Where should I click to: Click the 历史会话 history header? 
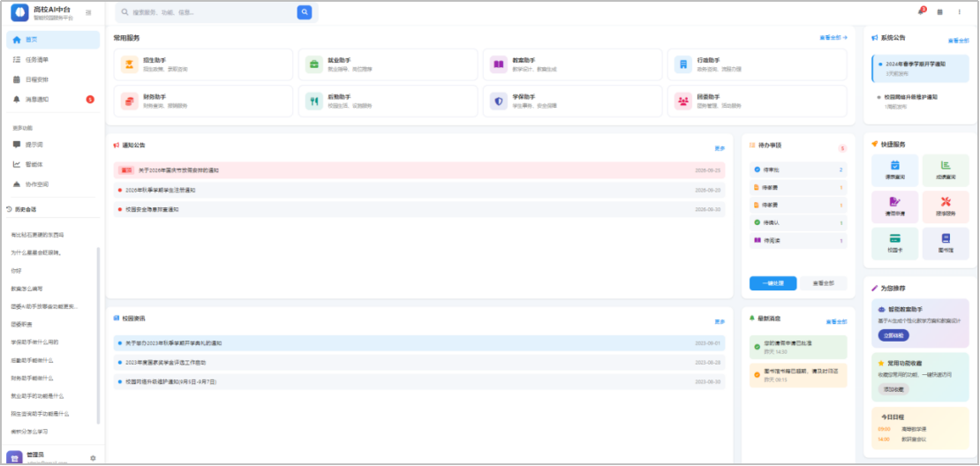pos(26,209)
